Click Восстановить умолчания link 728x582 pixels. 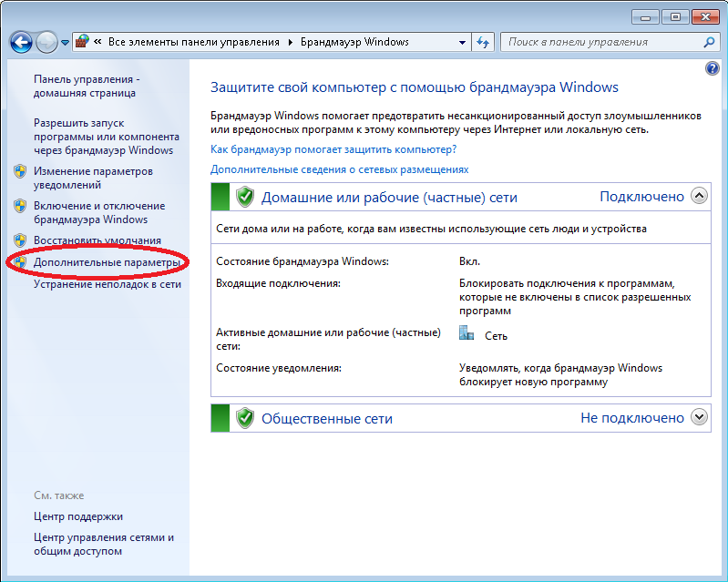pyautogui.click(x=97, y=240)
